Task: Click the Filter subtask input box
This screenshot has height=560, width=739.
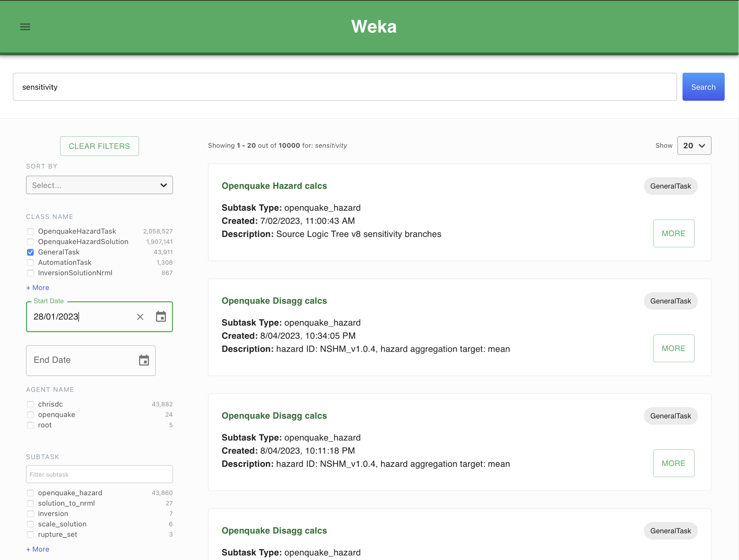Action: coord(99,474)
